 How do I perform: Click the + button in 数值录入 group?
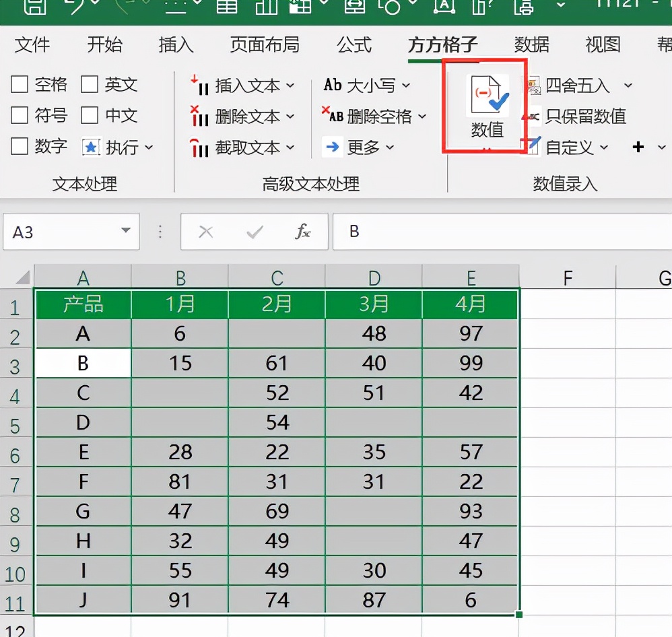[638, 147]
